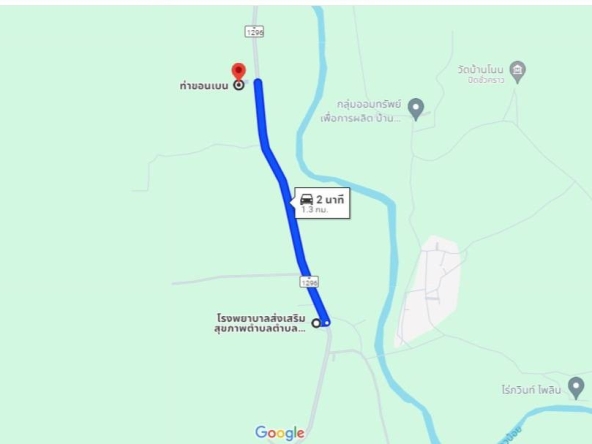
Task: Select the 2 นาที route duration box
Action: [x=322, y=203]
